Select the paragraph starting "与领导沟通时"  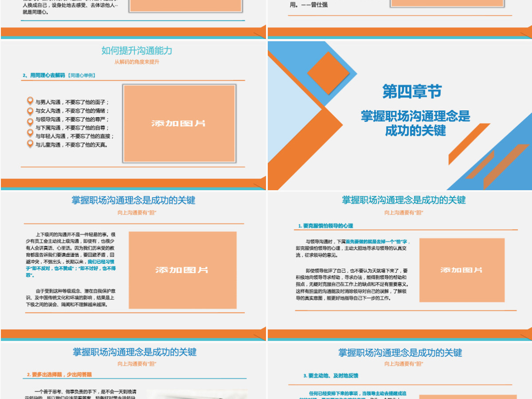[353, 248]
